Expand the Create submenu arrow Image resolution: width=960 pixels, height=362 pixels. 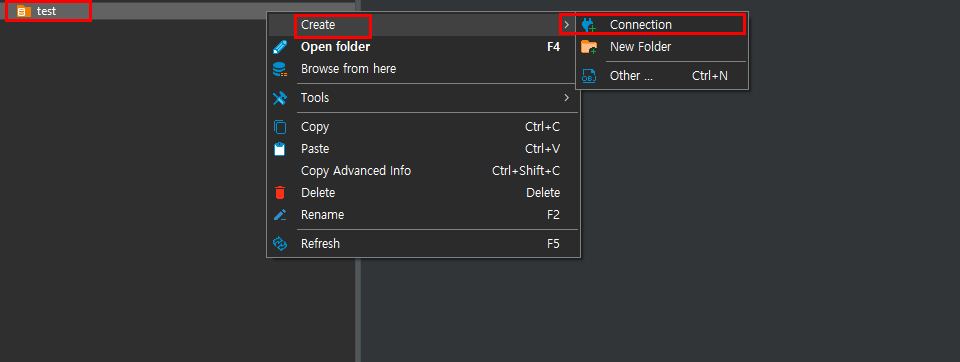click(567, 25)
